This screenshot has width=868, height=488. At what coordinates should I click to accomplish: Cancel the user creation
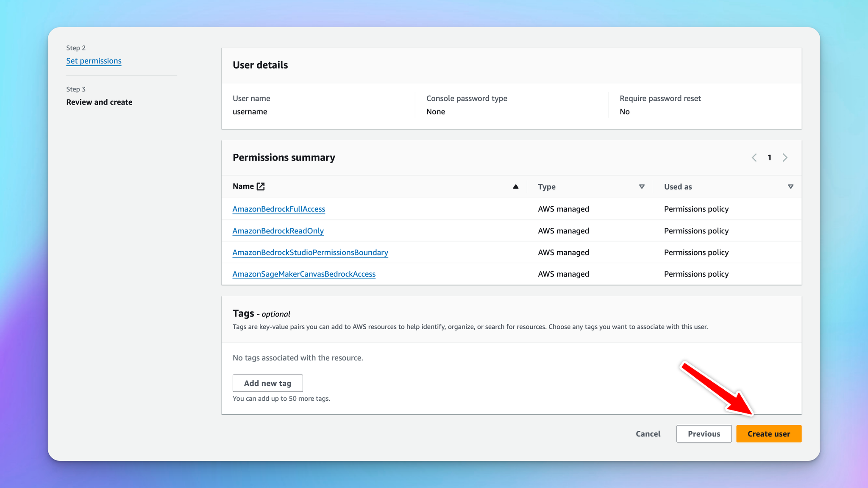648,434
